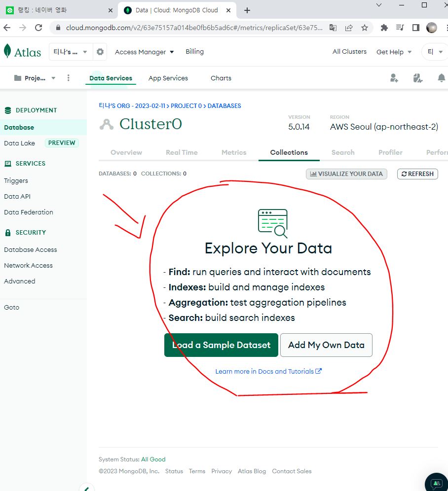Click Load a Sample Dataset button

tap(222, 345)
